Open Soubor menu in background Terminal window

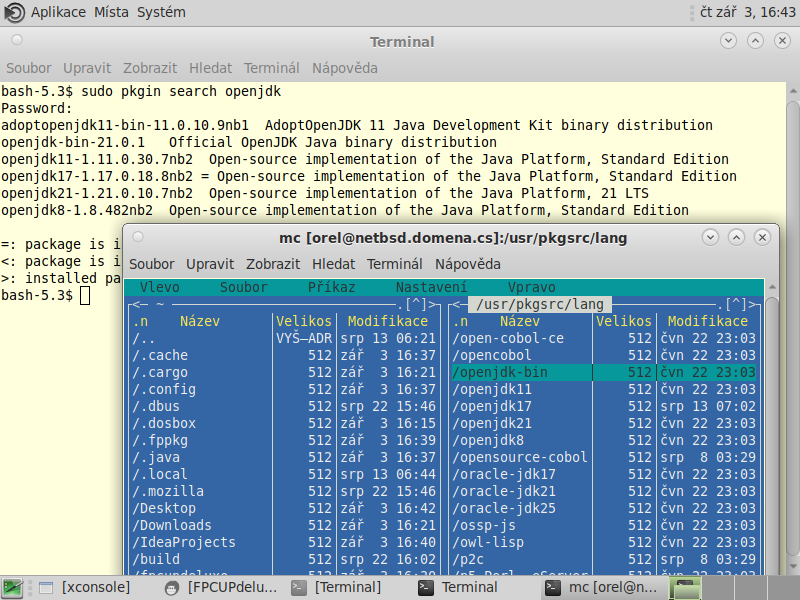(x=29, y=68)
